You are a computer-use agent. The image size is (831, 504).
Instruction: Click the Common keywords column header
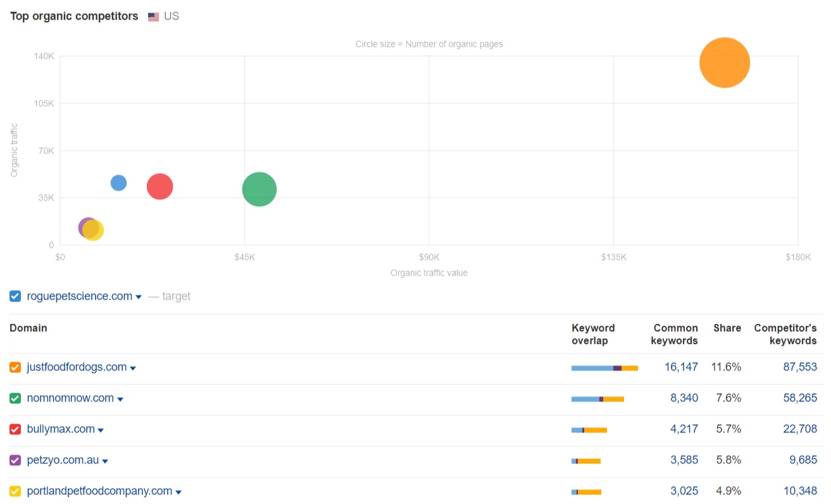[x=675, y=334]
